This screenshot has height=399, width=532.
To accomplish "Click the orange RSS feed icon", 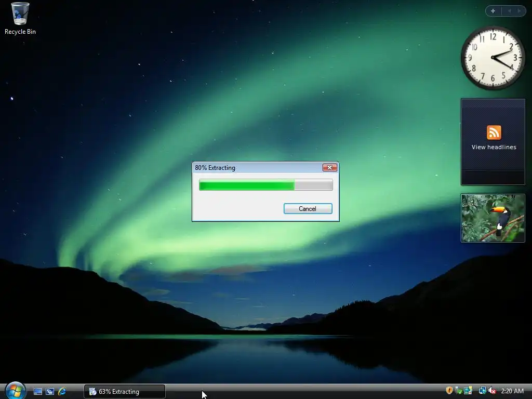I will point(494,132).
